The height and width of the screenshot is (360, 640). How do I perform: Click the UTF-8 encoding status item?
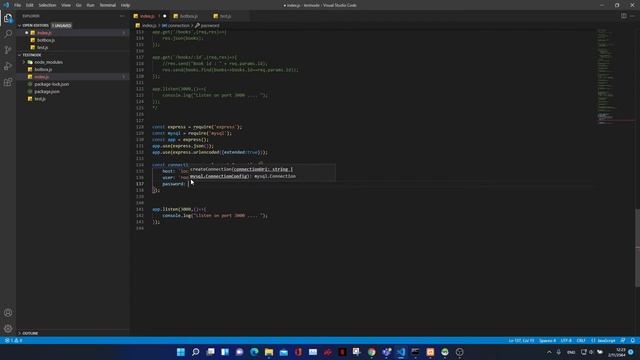tap(566, 340)
